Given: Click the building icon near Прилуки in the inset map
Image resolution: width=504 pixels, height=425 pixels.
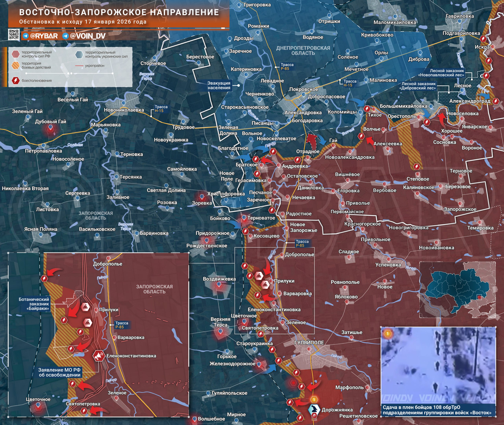Looking at the screenshot, I should click(85, 307).
